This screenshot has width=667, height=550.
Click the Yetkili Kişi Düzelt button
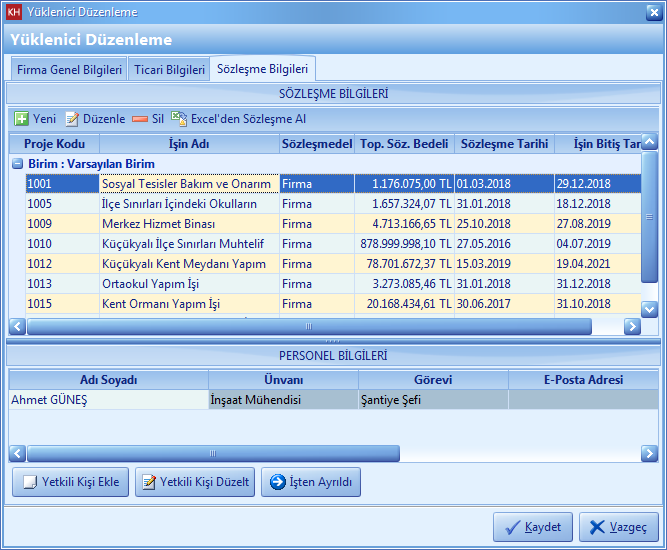tap(195, 482)
